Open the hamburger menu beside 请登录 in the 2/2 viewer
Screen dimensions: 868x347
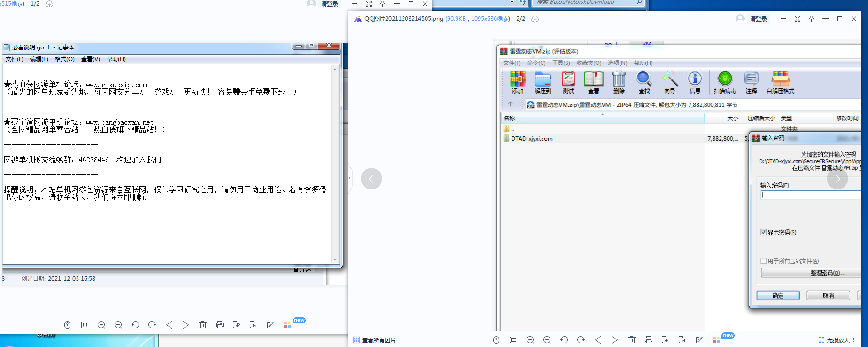pos(783,19)
